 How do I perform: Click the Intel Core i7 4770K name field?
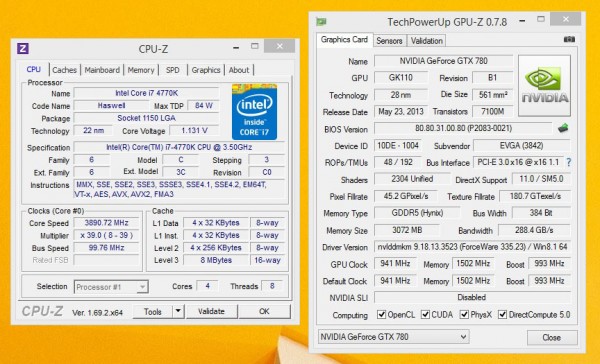click(146, 93)
